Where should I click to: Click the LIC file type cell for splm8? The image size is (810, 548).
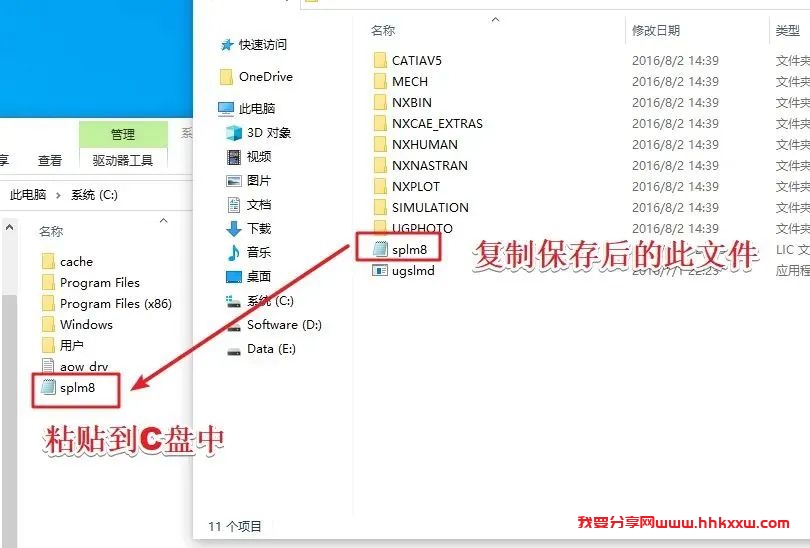point(792,250)
